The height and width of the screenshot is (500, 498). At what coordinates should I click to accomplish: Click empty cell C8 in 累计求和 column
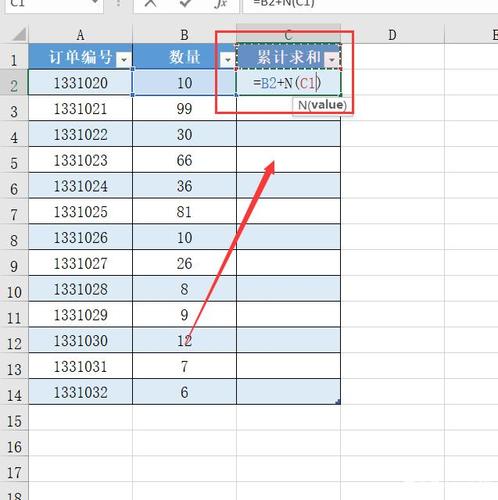coord(289,237)
